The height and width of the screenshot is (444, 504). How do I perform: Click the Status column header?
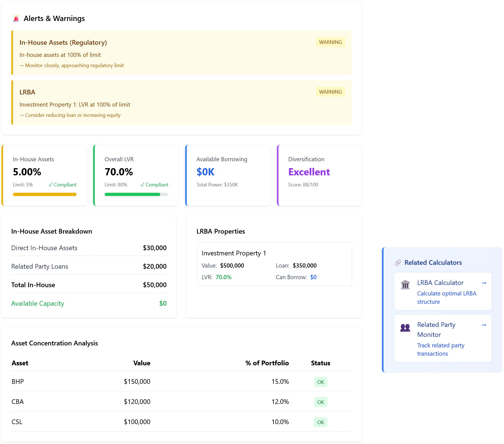point(321,363)
